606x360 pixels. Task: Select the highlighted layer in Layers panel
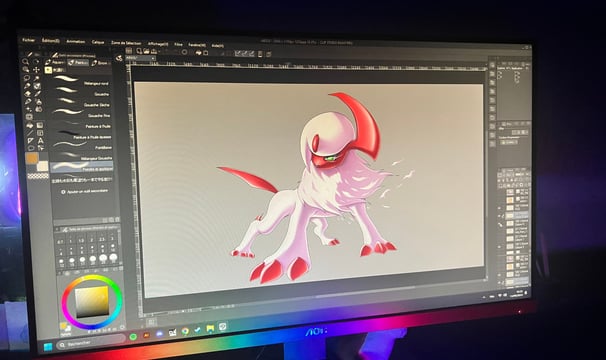[x=517, y=215]
